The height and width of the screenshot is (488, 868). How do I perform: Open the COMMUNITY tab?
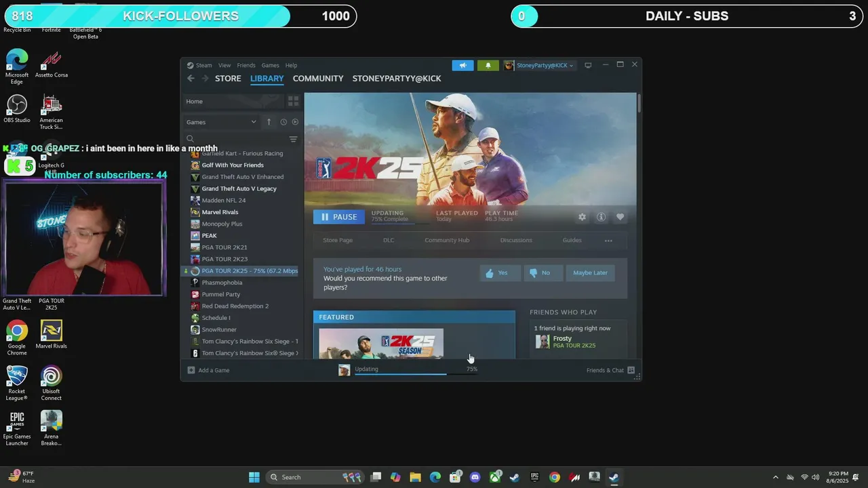318,79
